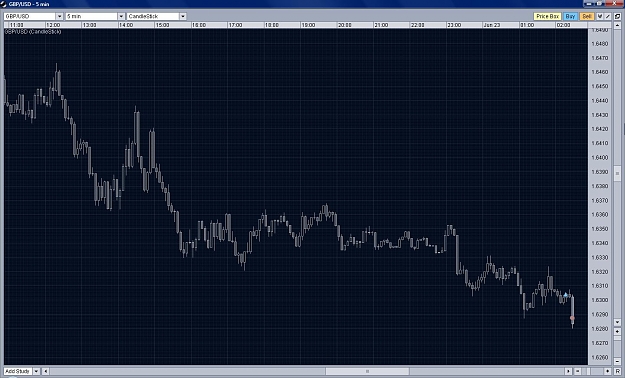This screenshot has width=625, height=378.
Task: Click the blue up-arrow trade marker on chart
Action: 565,295
